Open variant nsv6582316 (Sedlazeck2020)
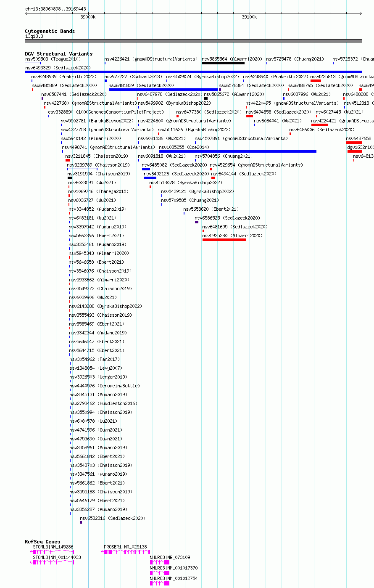 [113, 519]
